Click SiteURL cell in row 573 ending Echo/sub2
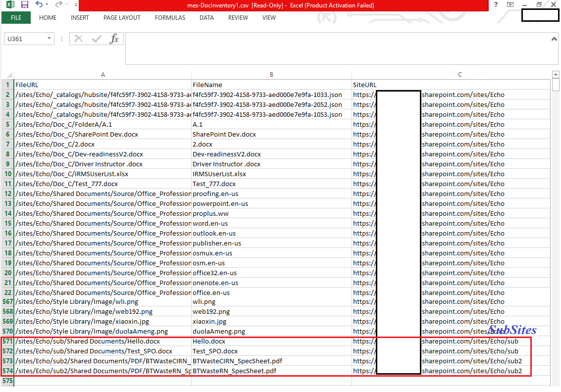 click(x=451, y=361)
